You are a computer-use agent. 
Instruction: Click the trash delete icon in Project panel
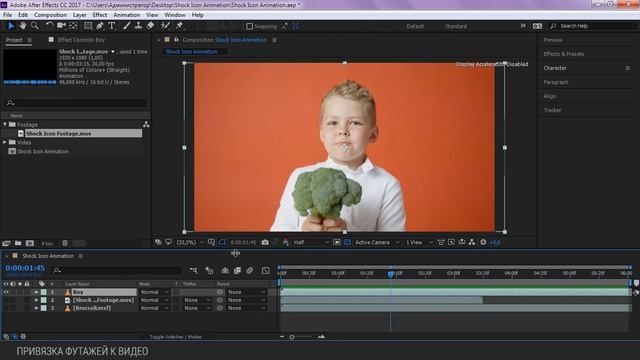pyautogui.click(x=65, y=243)
